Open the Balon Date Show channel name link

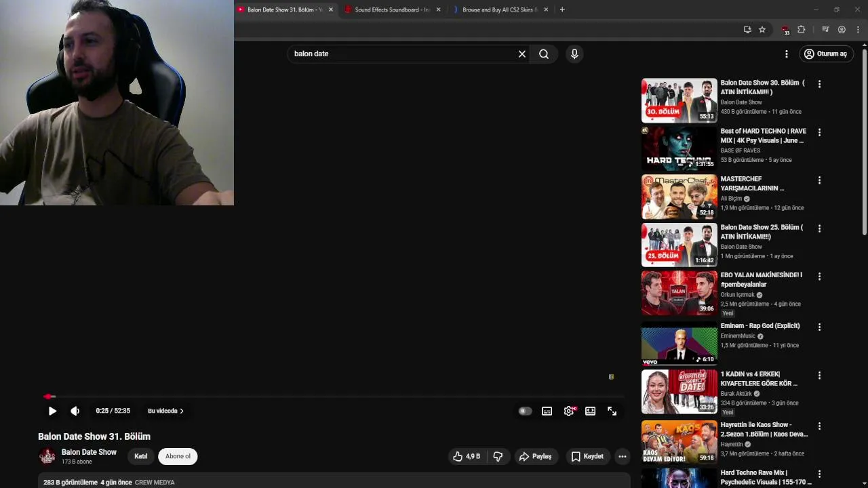click(x=89, y=452)
